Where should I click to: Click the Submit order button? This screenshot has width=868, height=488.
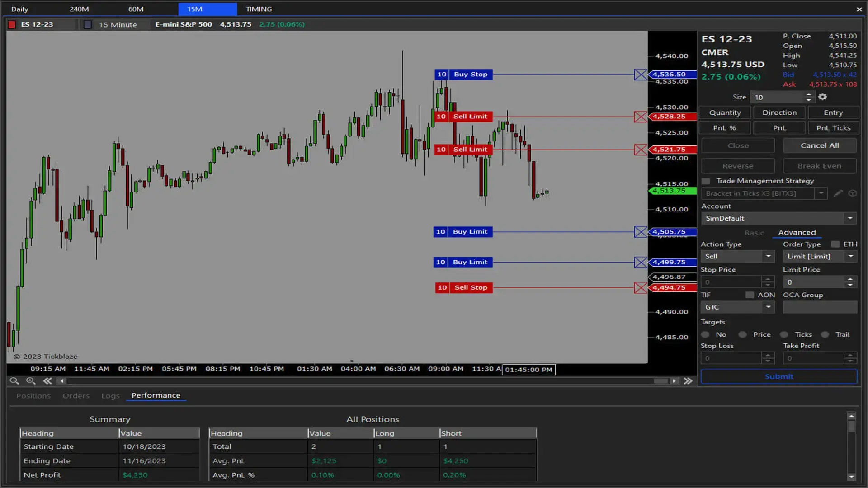point(779,376)
